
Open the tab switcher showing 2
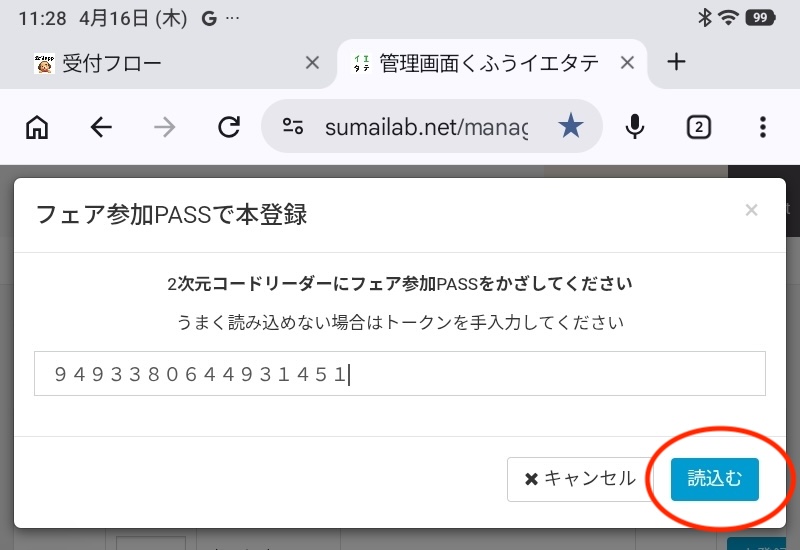698,127
